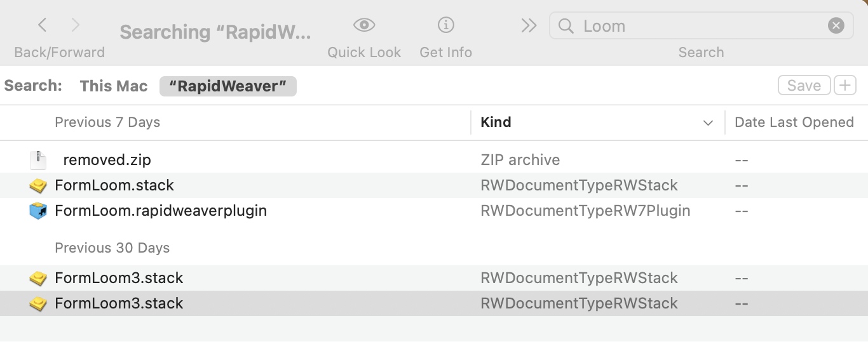Click the magnifying glass search icon
The height and width of the screenshot is (344, 868).
pyautogui.click(x=565, y=26)
